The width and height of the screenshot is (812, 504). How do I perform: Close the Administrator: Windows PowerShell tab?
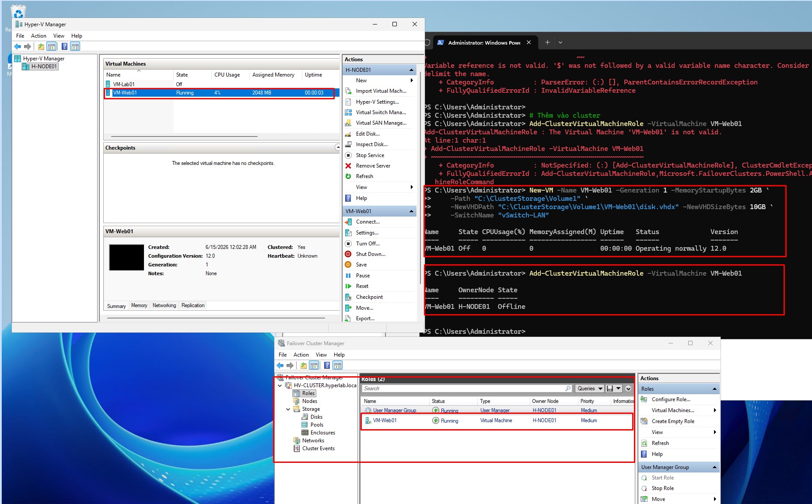point(529,42)
